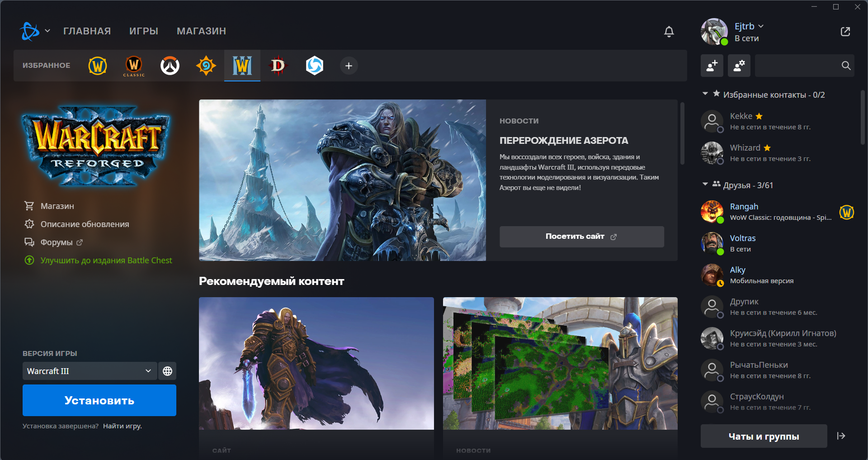868x460 pixels.
Task: Open the Battle.net logo menu
Action: point(35,31)
